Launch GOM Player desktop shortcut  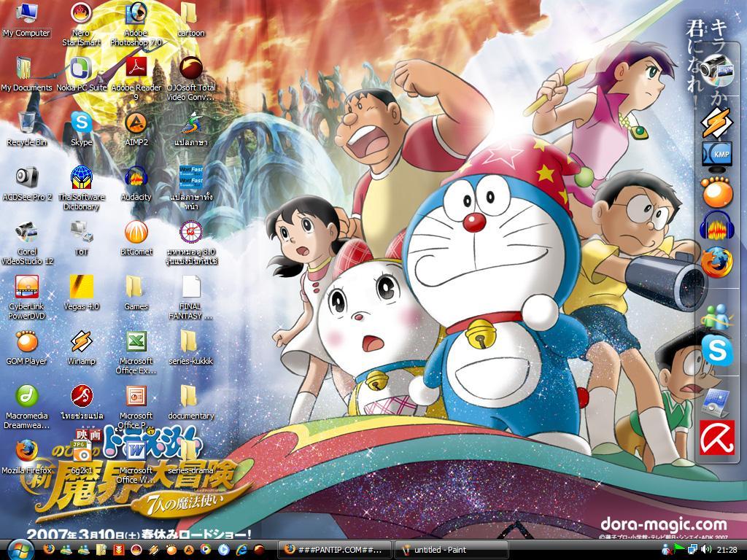pos(27,348)
